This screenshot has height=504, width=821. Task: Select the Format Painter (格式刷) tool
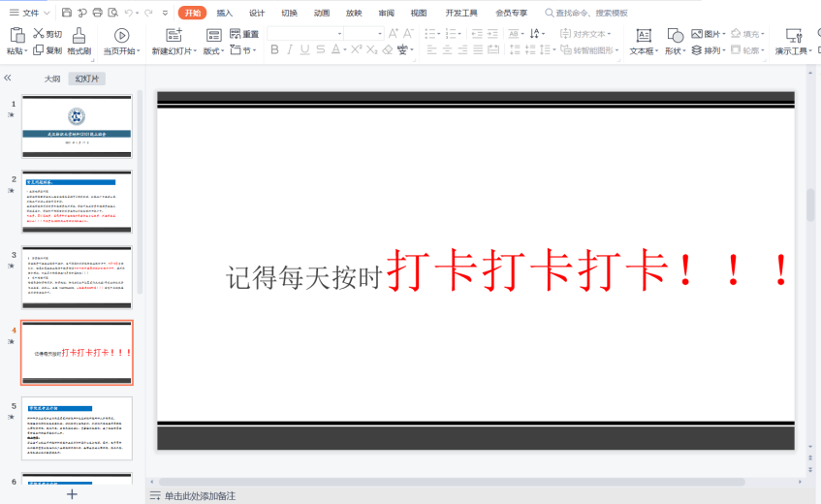pyautogui.click(x=79, y=42)
